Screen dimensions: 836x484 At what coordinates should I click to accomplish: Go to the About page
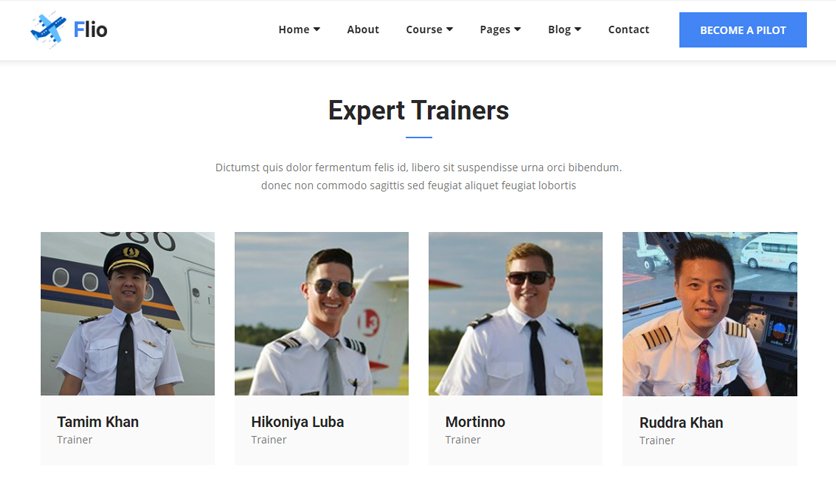click(363, 29)
